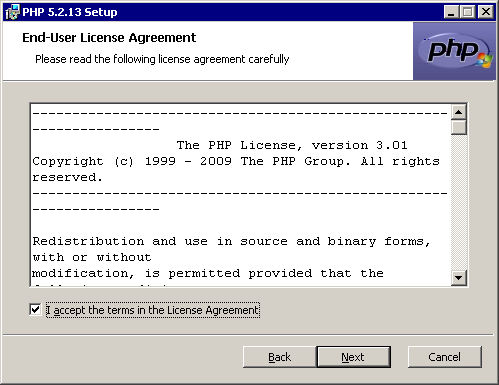Image resolution: width=499 pixels, height=385 pixels.
Task: Click the 'PHP License, version 3.01' line
Action: [x=292, y=145]
